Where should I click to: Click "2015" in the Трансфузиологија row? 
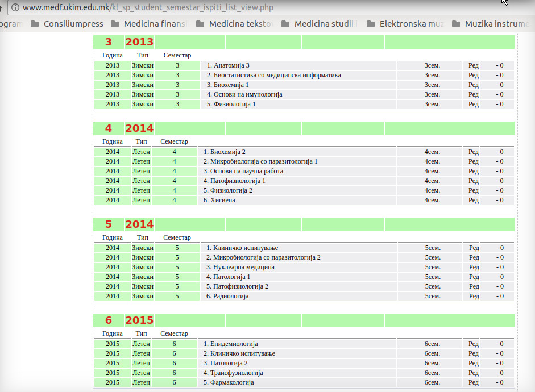(x=112, y=373)
